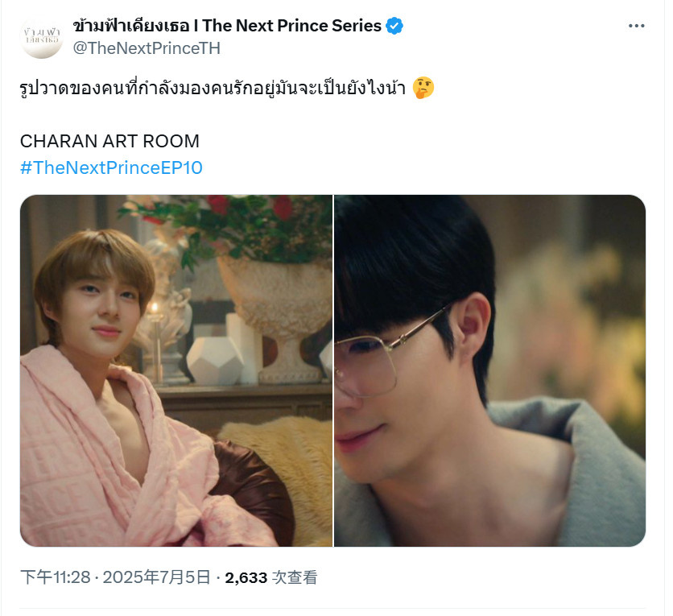Click the thinking face emoji
673x616 pixels.
[x=423, y=88]
